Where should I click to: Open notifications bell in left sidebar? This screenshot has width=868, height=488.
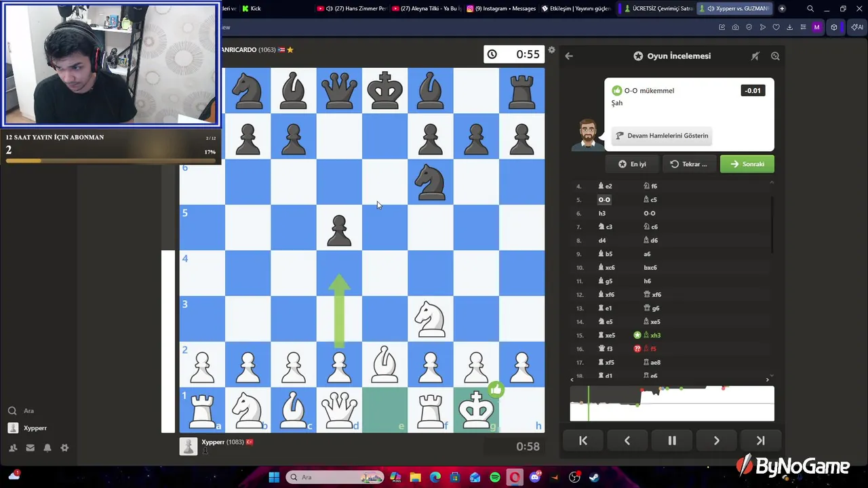pos(47,448)
